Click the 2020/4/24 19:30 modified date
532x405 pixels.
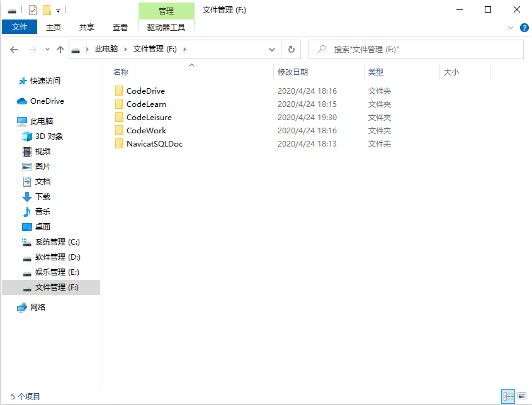pyautogui.click(x=307, y=117)
